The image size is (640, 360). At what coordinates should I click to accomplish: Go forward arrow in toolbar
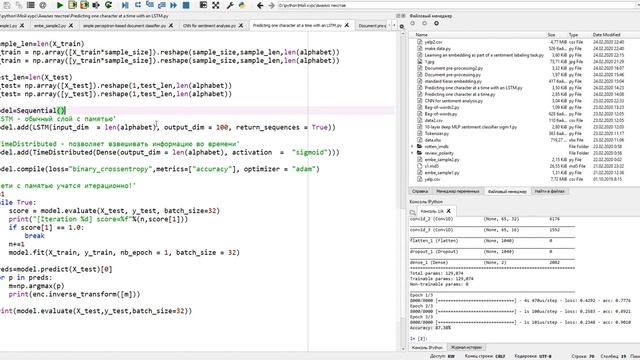pyautogui.click(x=271, y=5)
